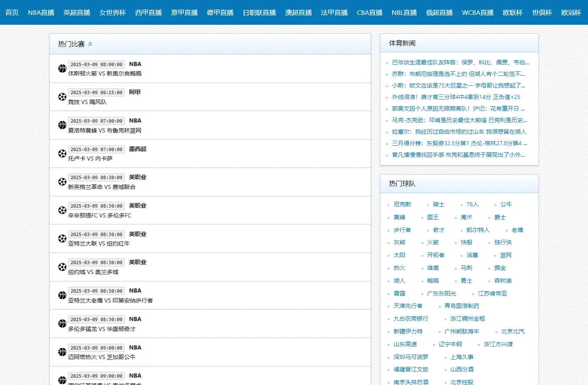Click the basketball icon for 迈阿密热火 VS 芝加哥公牛
Screen dimensions: 588x385
[62, 352]
